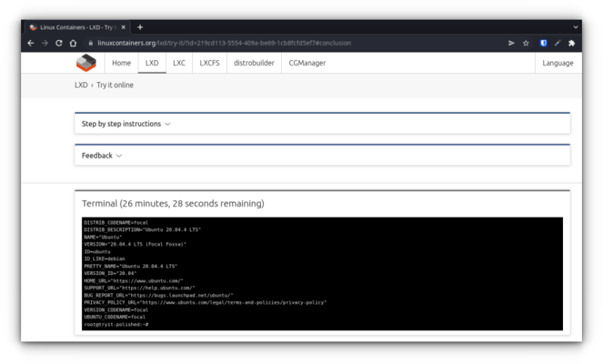The image size is (603, 364).
Task: Open the LXCFS navigation item
Action: [210, 63]
